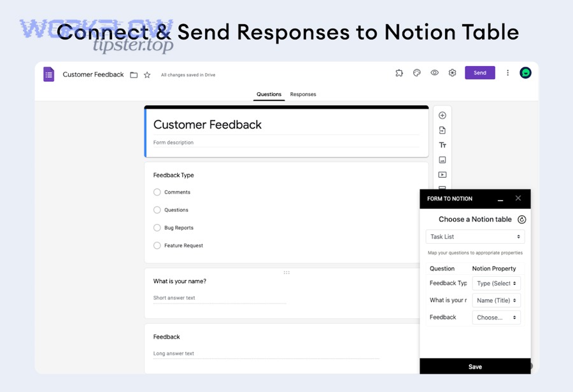Switch to the Responses tab
This screenshot has width=573, height=392.
(x=303, y=94)
